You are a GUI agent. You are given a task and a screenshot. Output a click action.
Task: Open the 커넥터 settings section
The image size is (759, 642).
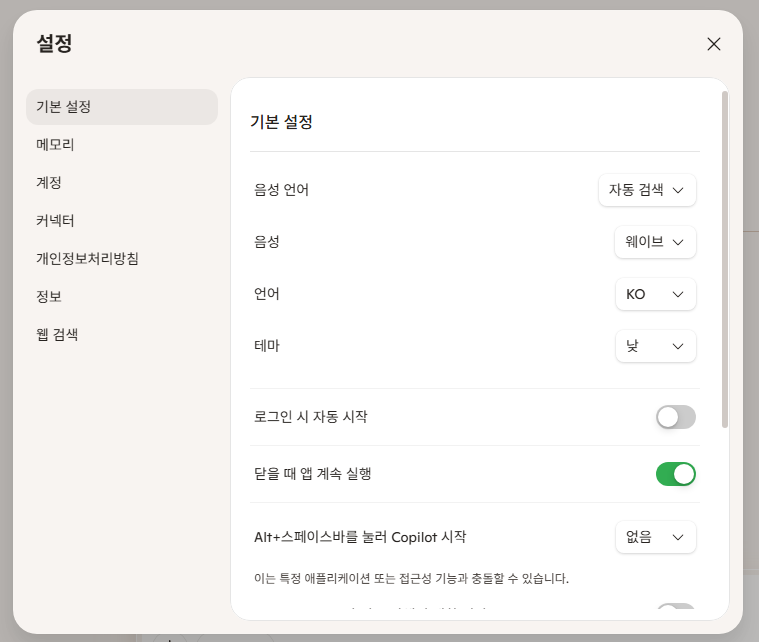tap(55, 220)
